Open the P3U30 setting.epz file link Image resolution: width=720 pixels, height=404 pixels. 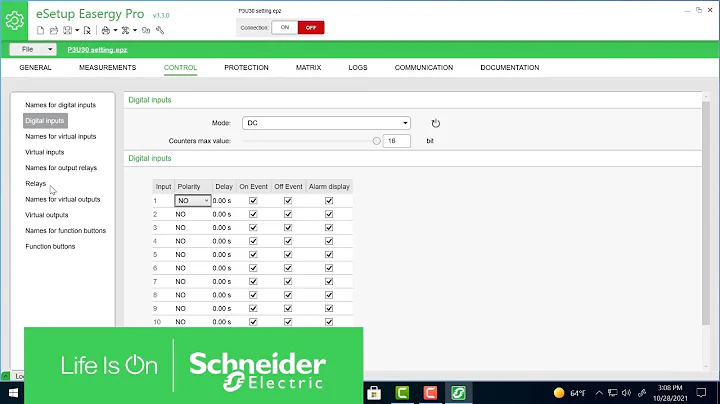click(97, 50)
